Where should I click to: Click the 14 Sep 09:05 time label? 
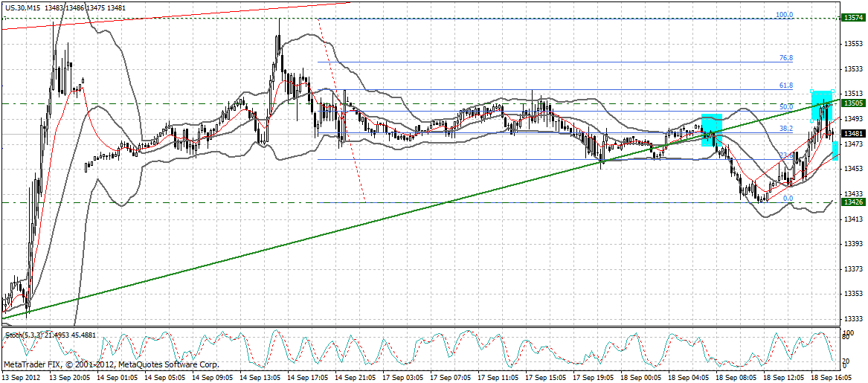(211, 378)
